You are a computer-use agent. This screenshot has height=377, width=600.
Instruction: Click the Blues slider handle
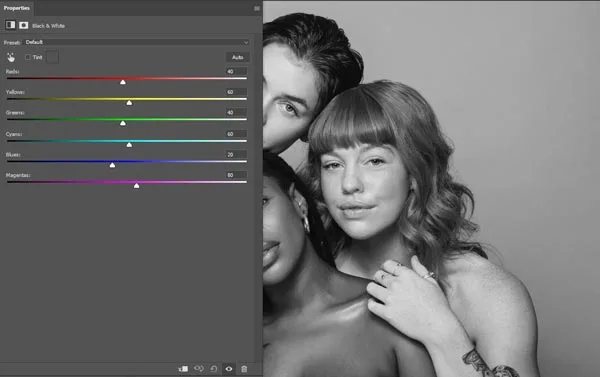coord(112,165)
